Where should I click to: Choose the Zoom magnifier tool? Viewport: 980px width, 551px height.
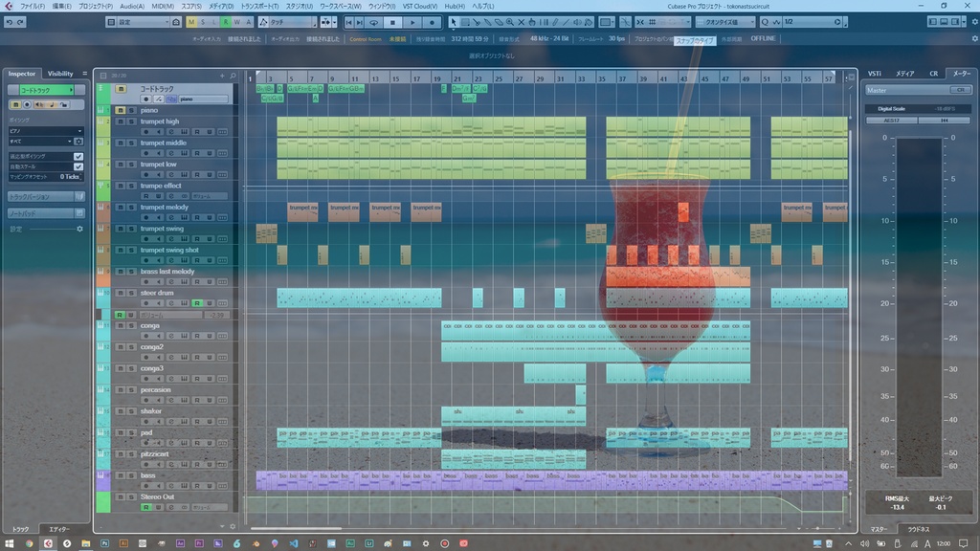tap(510, 23)
